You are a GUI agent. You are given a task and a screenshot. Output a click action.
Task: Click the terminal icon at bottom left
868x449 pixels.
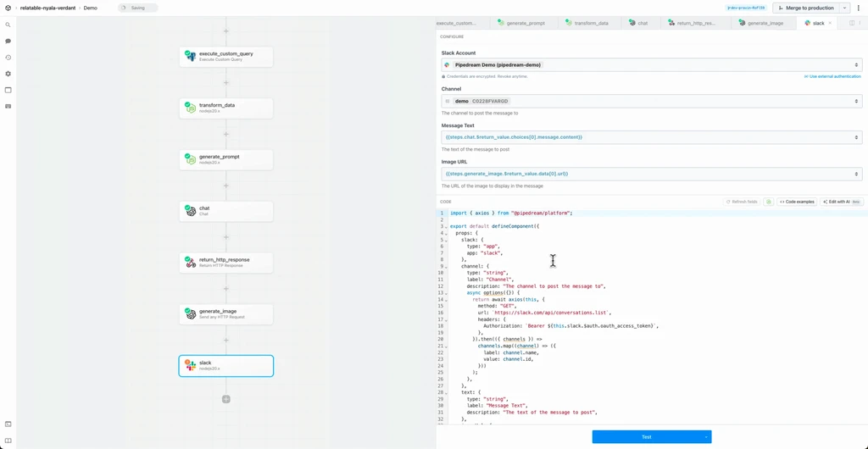(x=8, y=424)
